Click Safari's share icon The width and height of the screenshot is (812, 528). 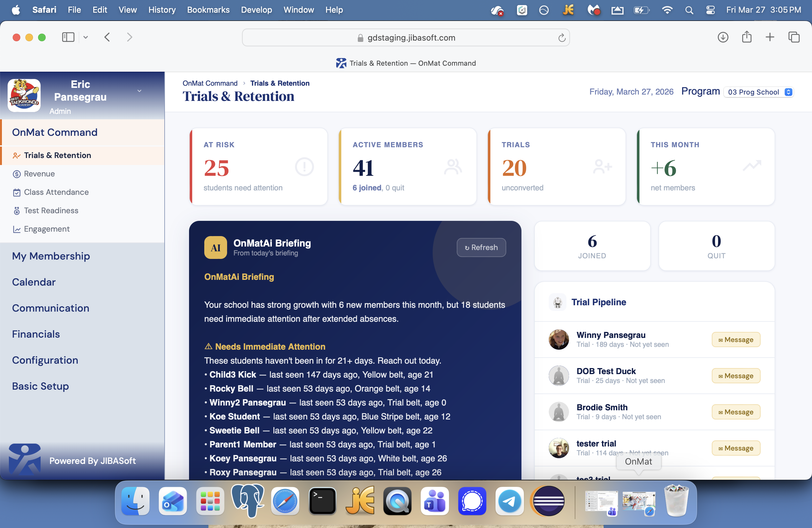[x=746, y=37]
